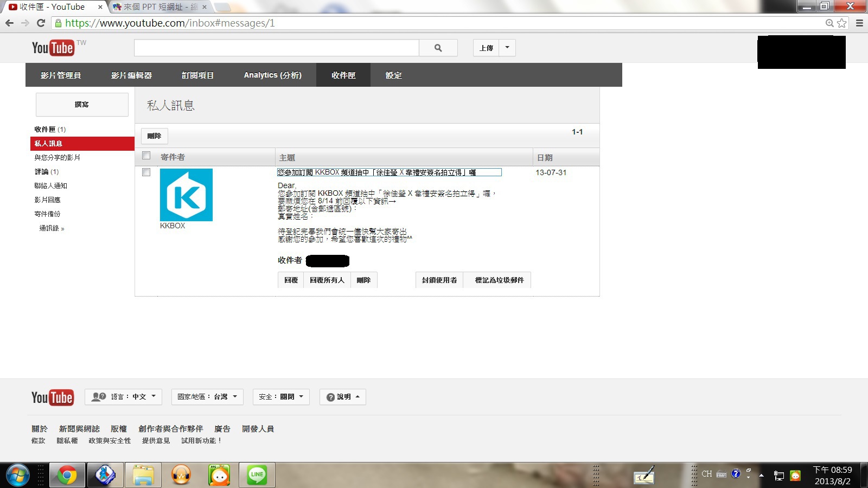Open the Windows Start button
This screenshot has width=868, height=488.
pos(17,476)
